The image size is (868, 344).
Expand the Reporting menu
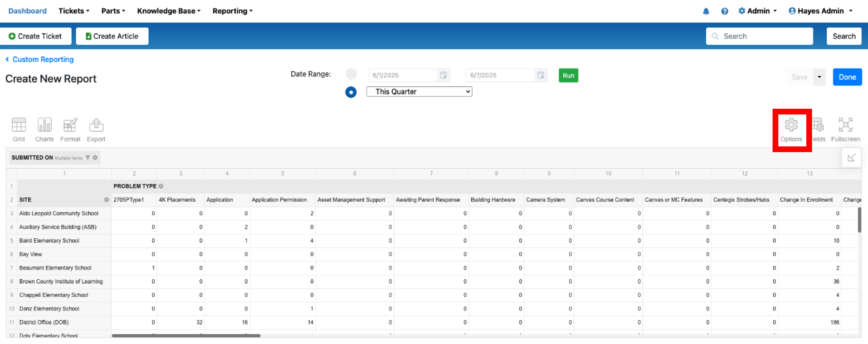coord(232,11)
